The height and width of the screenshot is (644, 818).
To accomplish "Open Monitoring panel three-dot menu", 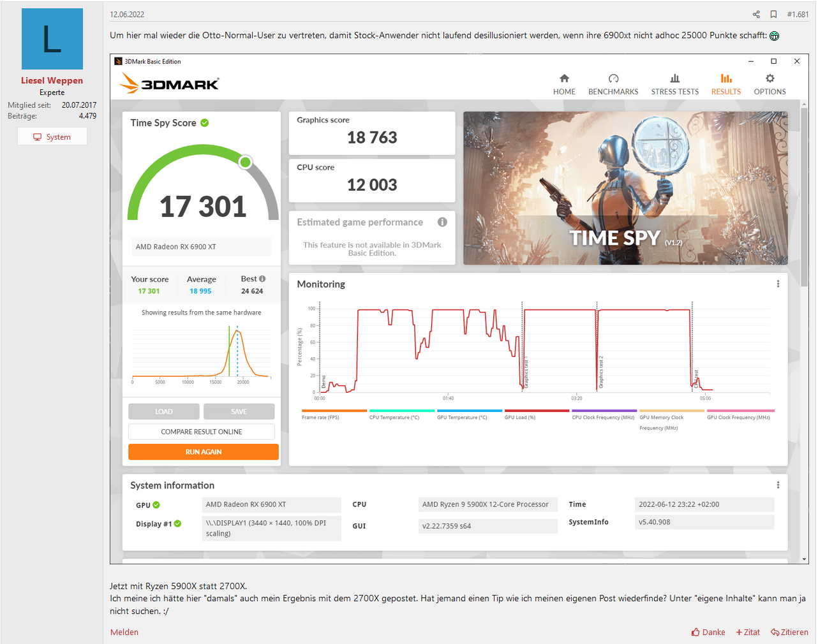I will (x=778, y=284).
